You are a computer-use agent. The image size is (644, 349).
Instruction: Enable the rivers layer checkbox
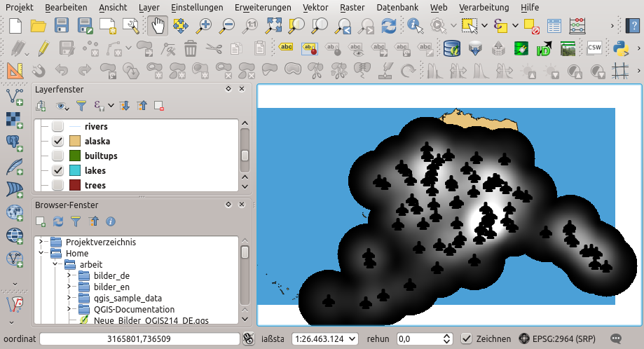(x=58, y=127)
